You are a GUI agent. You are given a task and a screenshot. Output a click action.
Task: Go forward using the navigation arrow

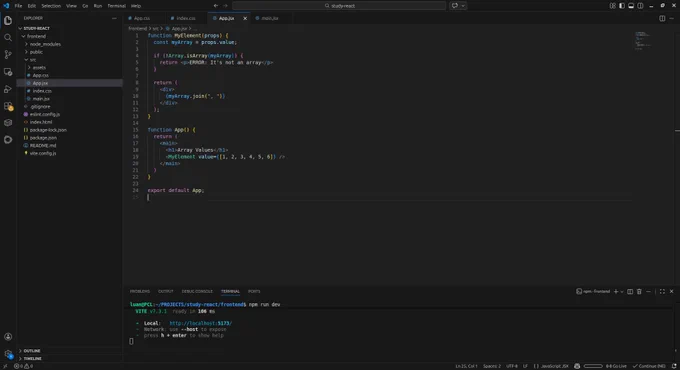click(225, 6)
